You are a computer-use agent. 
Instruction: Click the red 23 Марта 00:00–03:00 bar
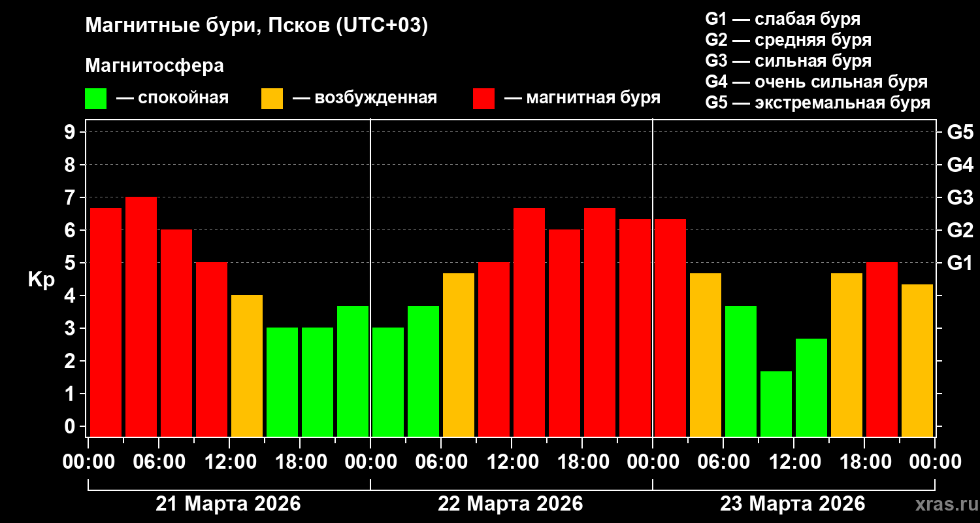[670, 328]
